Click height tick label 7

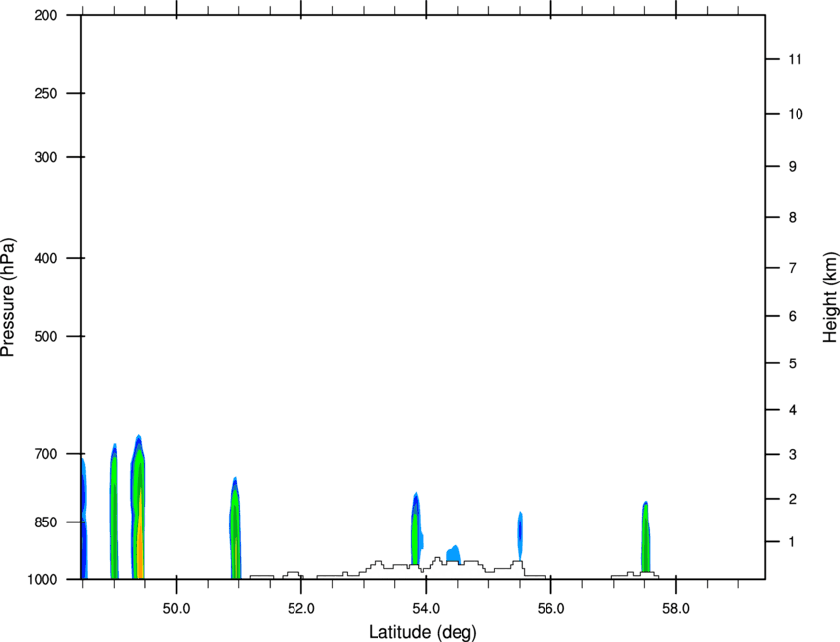point(793,268)
